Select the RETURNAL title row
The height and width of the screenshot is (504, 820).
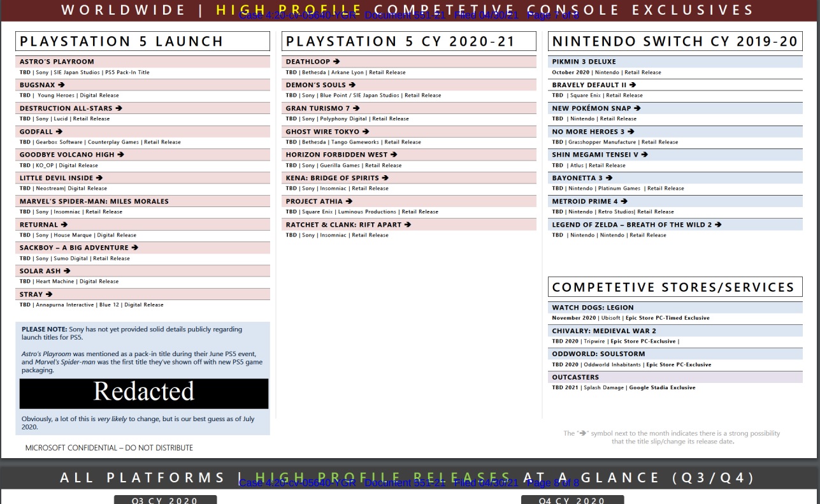143,224
